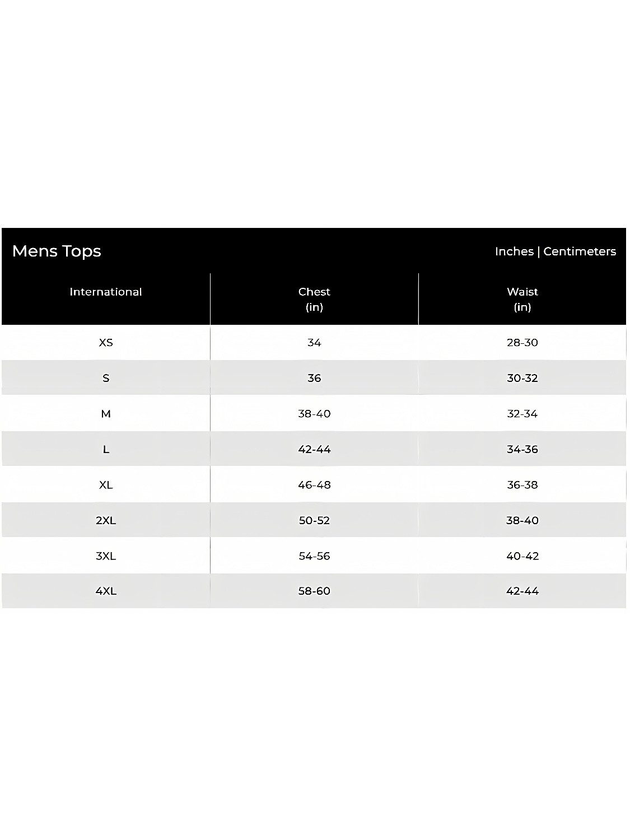
Task: Click chest value 58-60 for 4XL
Action: point(314,591)
